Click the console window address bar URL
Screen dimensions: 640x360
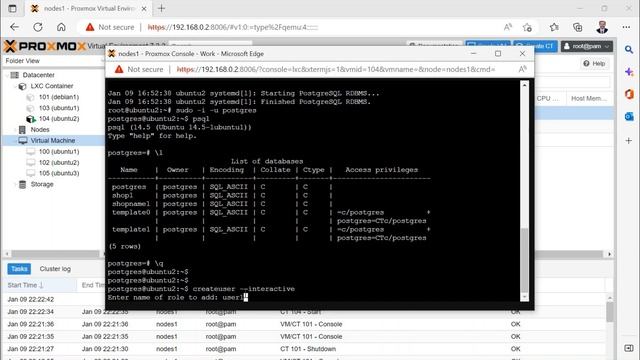pos(336,69)
